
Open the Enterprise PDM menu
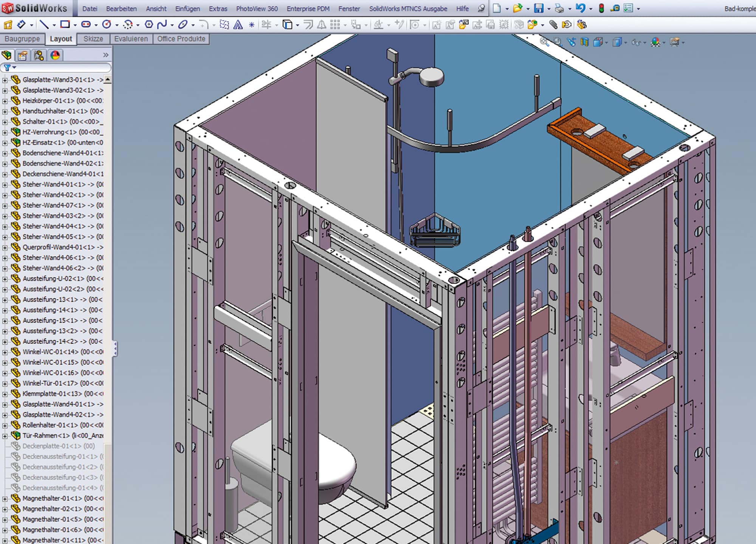(308, 8)
